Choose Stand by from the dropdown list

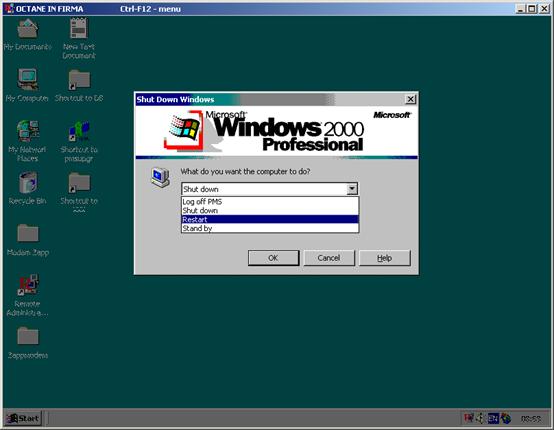pos(270,228)
